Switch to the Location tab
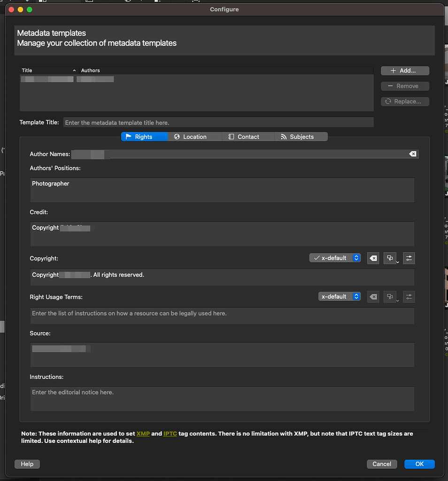This screenshot has height=481, width=448. click(x=193, y=137)
